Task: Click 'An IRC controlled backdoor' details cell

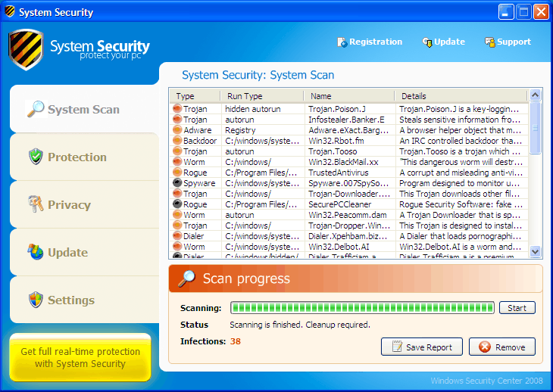Action: coord(461,141)
